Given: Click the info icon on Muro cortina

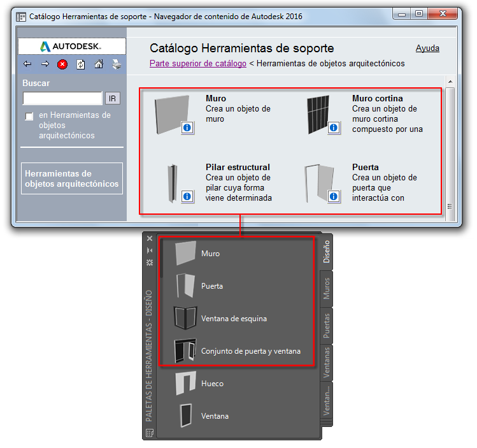Looking at the screenshot, I should pyautogui.click(x=334, y=127).
